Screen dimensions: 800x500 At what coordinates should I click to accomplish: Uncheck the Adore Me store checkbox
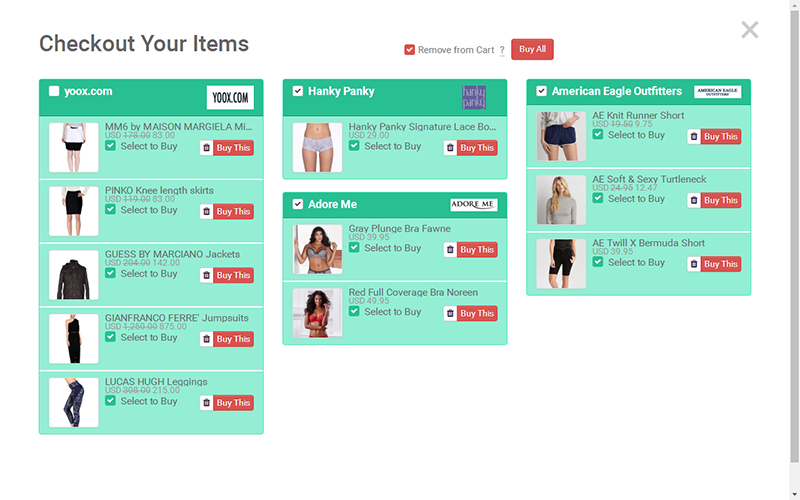298,205
